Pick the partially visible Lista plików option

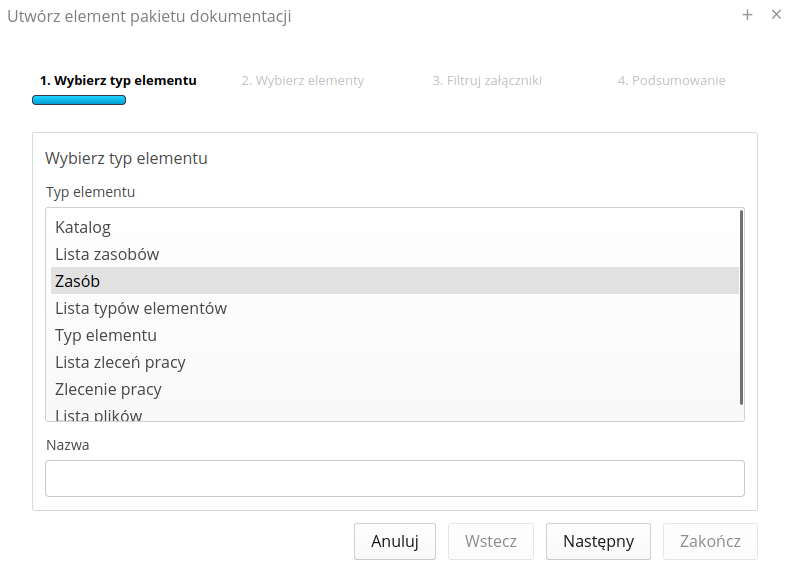(99, 414)
